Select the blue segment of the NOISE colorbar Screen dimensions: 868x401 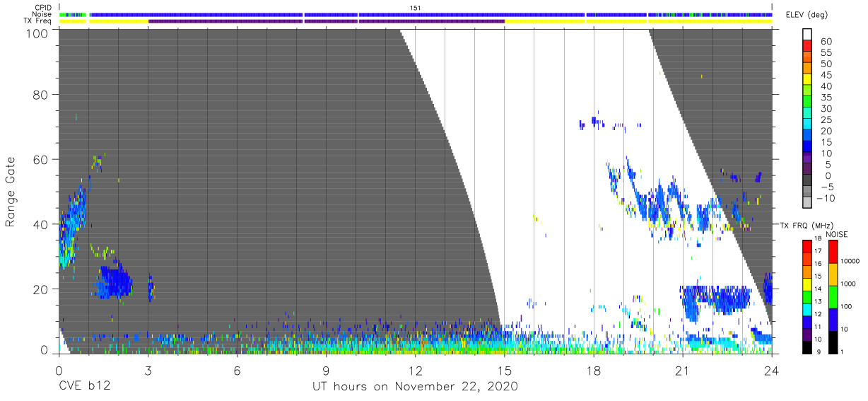coord(834,319)
